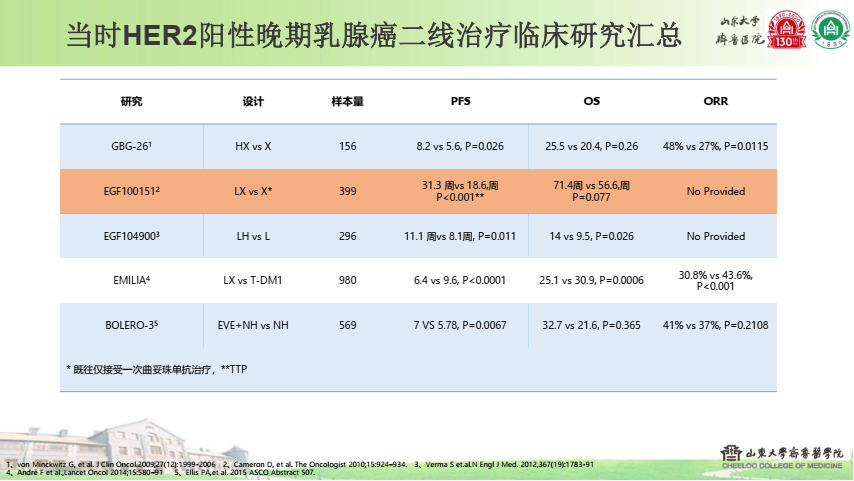Click PFS value 6.4 vs 9.6, P<0.0001
This screenshot has height=481, width=854.
click(460, 280)
